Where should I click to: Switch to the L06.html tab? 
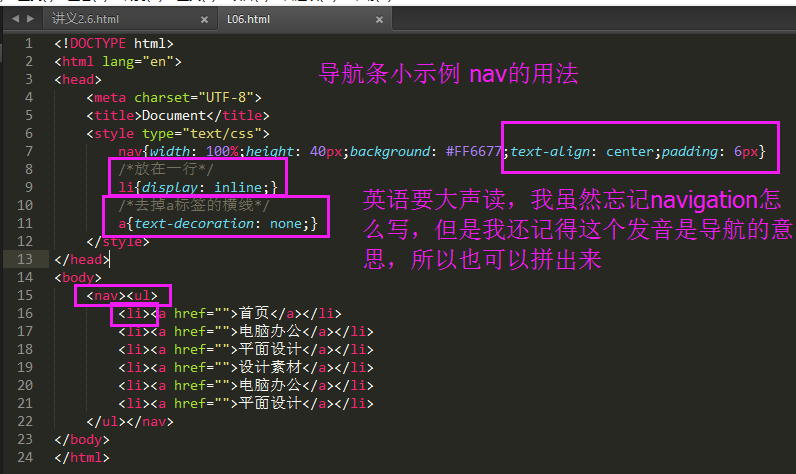coord(248,19)
